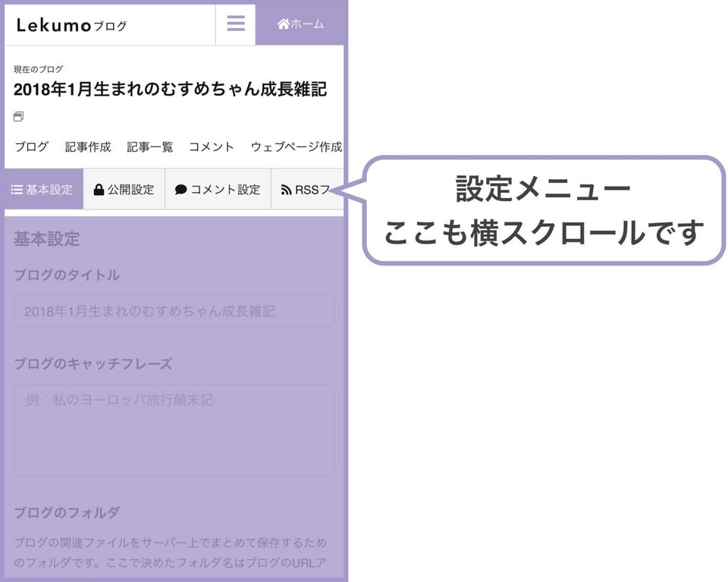The width and height of the screenshot is (728, 582).
Task: Go to ホーム with the house icon
Action: pyautogui.click(x=300, y=24)
